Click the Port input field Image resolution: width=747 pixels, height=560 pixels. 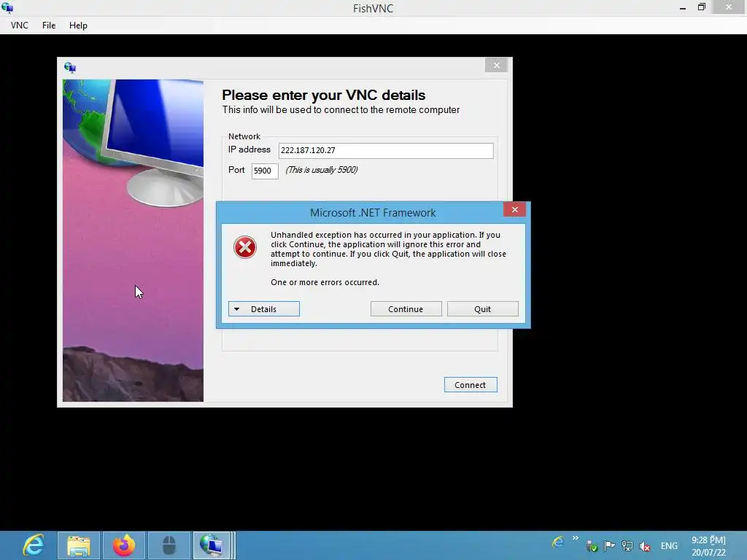click(264, 171)
